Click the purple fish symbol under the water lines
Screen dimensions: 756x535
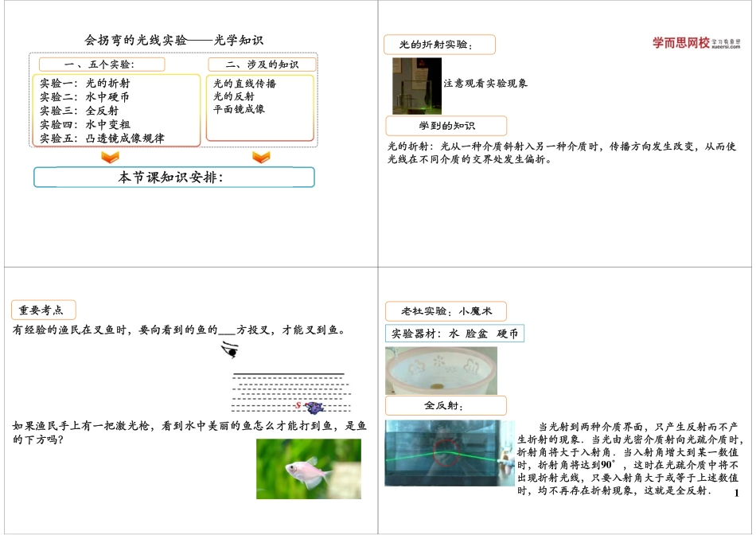pos(315,408)
